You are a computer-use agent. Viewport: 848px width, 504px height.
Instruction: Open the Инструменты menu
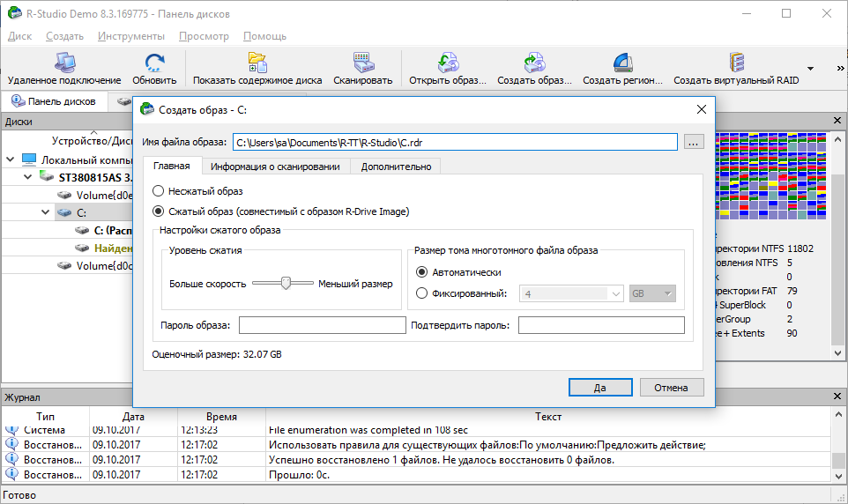coord(130,36)
